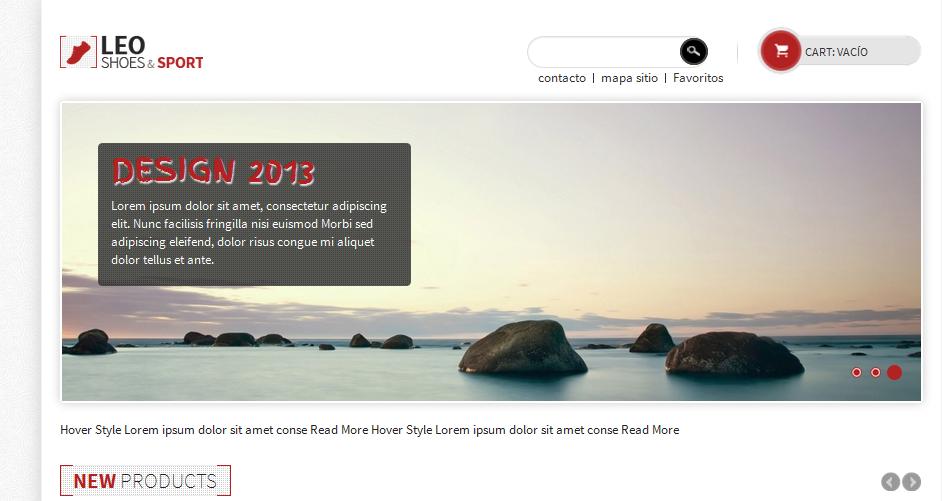Select the first slideshow pagination dot
The height and width of the screenshot is (501, 942).
857,372
